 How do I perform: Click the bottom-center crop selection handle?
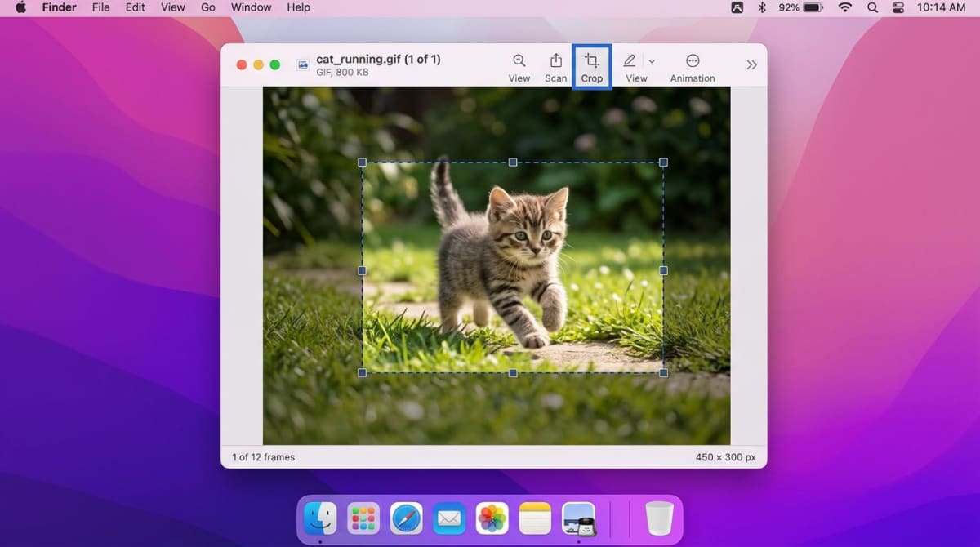coord(513,374)
